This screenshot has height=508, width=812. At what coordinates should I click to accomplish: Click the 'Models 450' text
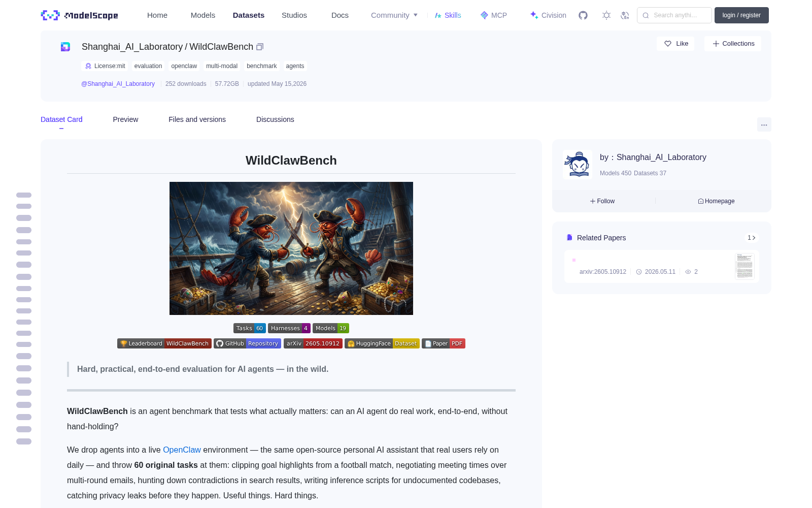click(x=616, y=173)
